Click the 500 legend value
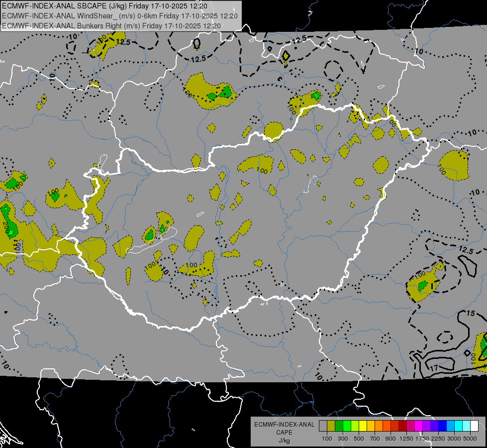487x448 pixels. click(359, 439)
